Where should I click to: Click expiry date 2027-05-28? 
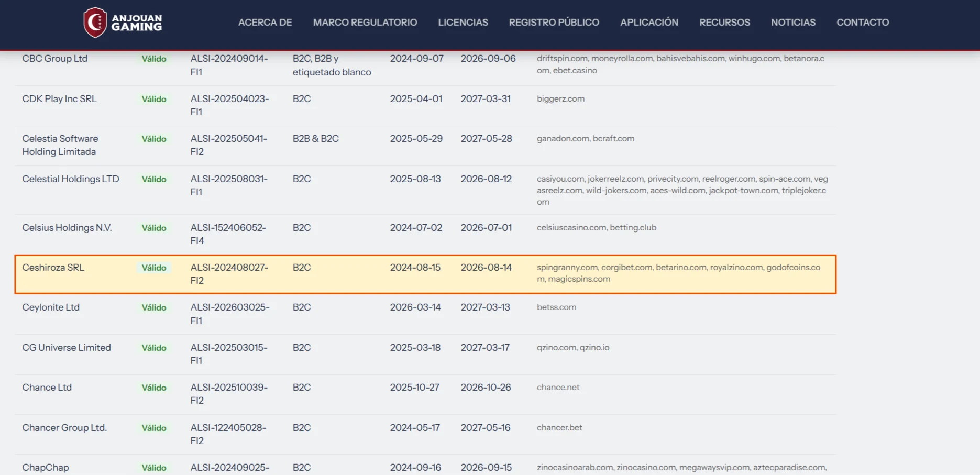pyautogui.click(x=487, y=139)
